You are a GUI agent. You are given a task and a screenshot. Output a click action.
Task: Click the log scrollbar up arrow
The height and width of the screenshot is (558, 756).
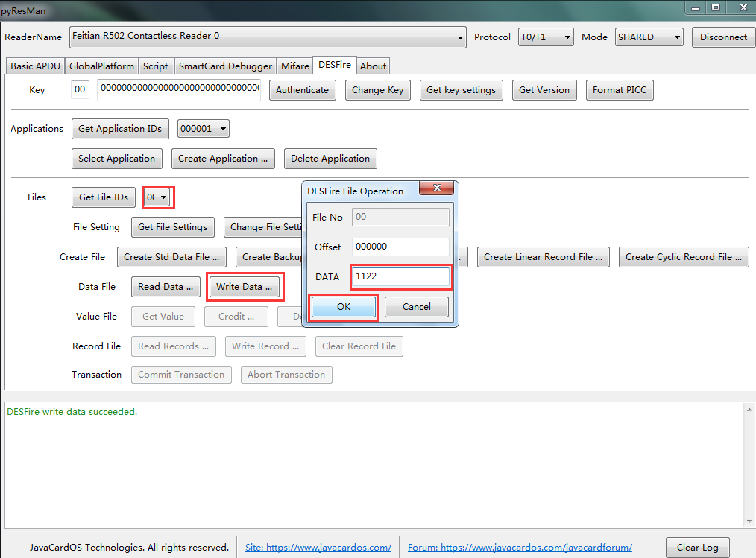(749, 410)
